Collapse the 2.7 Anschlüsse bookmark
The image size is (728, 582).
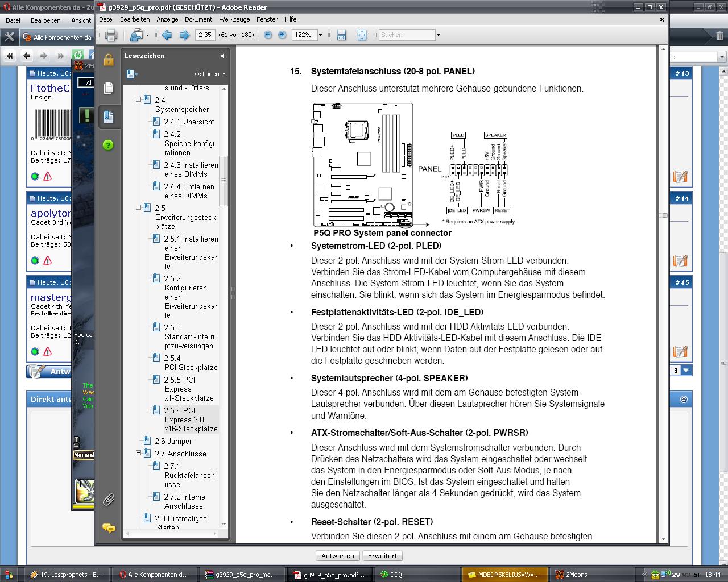(138, 453)
